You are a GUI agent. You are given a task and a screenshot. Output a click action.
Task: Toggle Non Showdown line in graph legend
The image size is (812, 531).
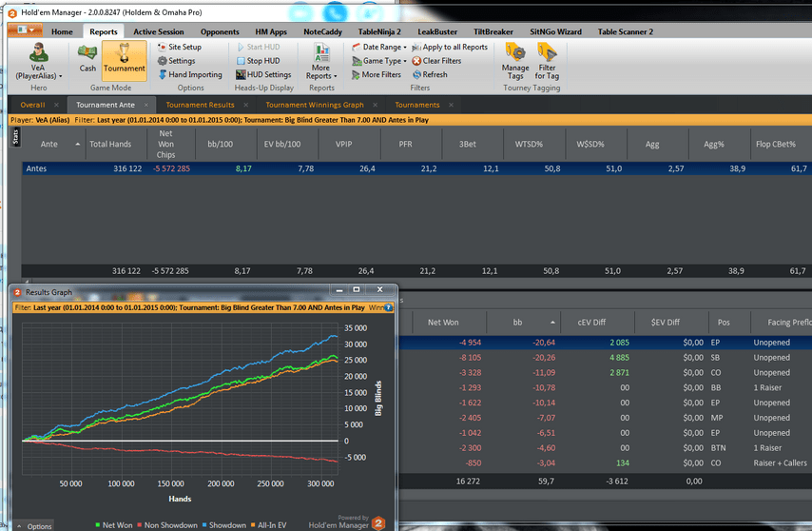tap(167, 524)
